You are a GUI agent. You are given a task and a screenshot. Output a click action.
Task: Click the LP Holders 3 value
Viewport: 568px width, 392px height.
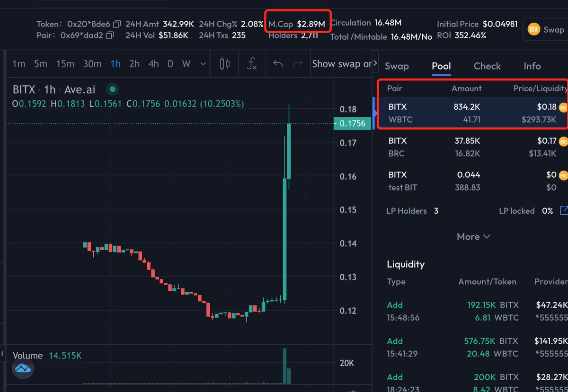[436, 211]
